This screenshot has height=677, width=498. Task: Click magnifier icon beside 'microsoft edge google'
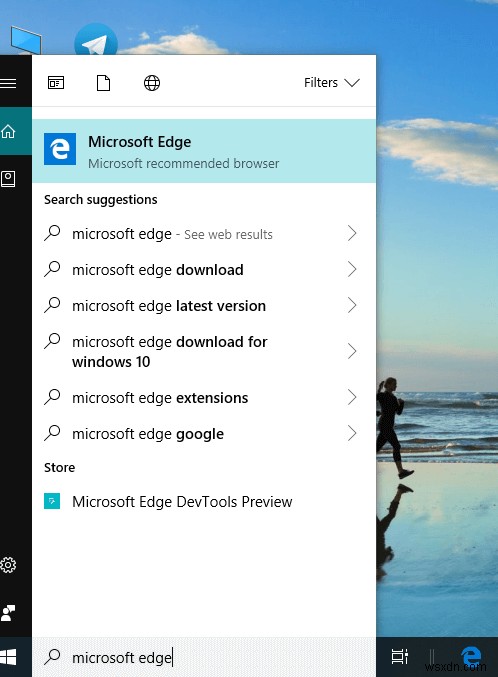52,432
